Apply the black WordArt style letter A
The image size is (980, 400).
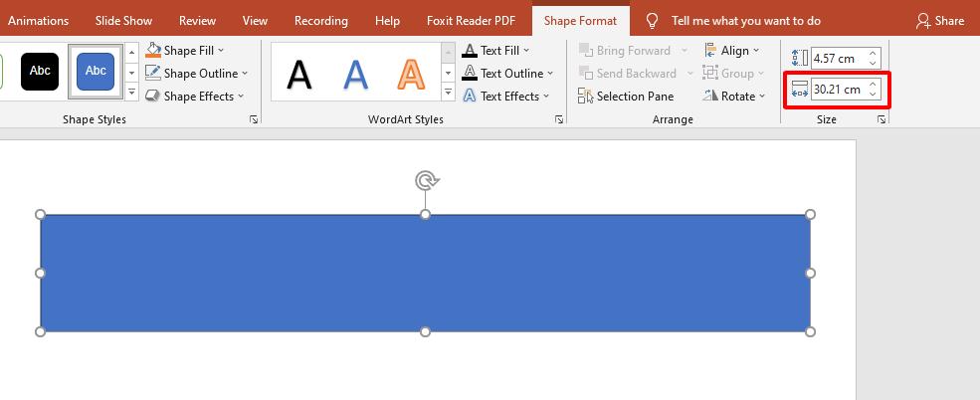pyautogui.click(x=298, y=74)
